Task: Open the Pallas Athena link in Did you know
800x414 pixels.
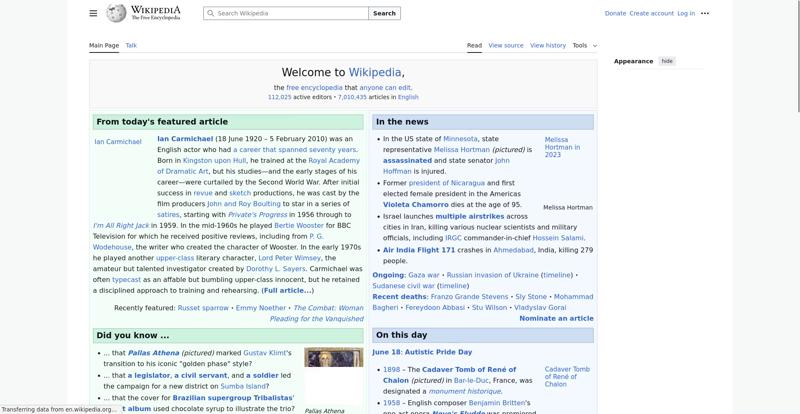Action: point(153,353)
